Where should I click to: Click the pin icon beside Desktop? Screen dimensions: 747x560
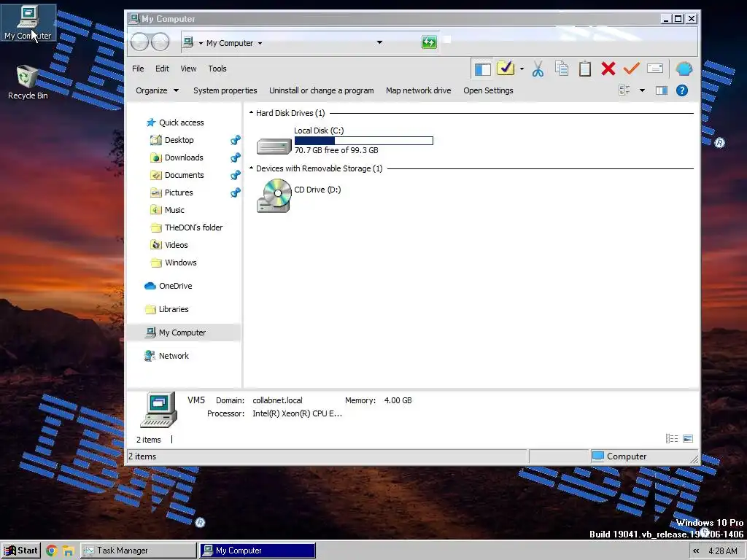point(236,140)
